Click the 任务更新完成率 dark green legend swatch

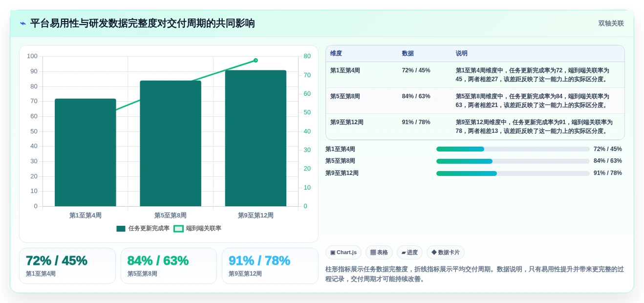pos(121,228)
